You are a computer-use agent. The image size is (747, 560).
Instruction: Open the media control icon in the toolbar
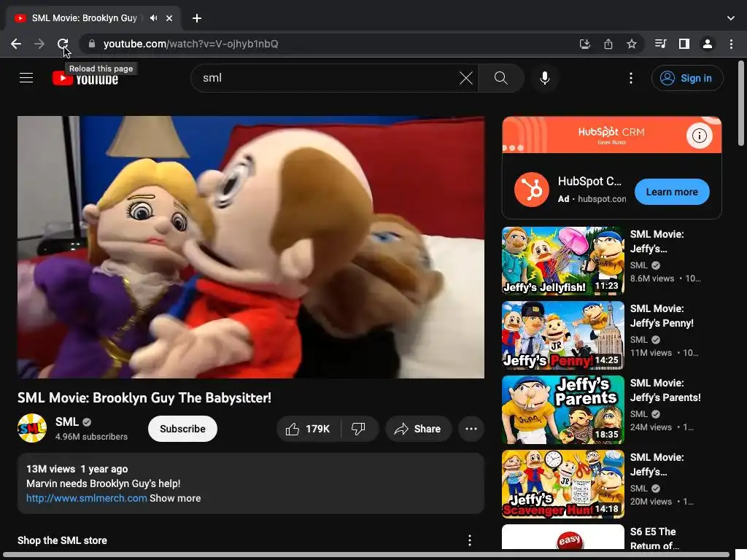660,44
